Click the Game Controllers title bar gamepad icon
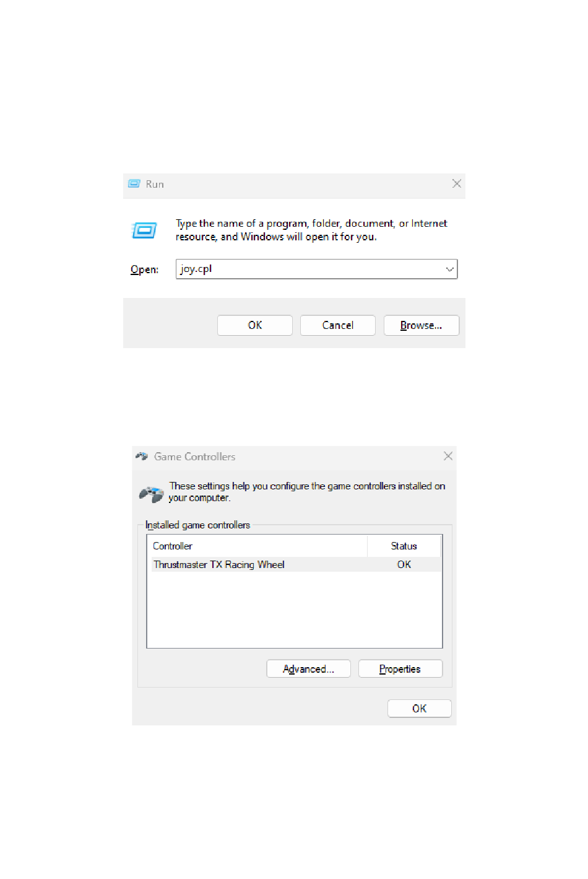The width and height of the screenshot is (588, 879). tap(142, 457)
